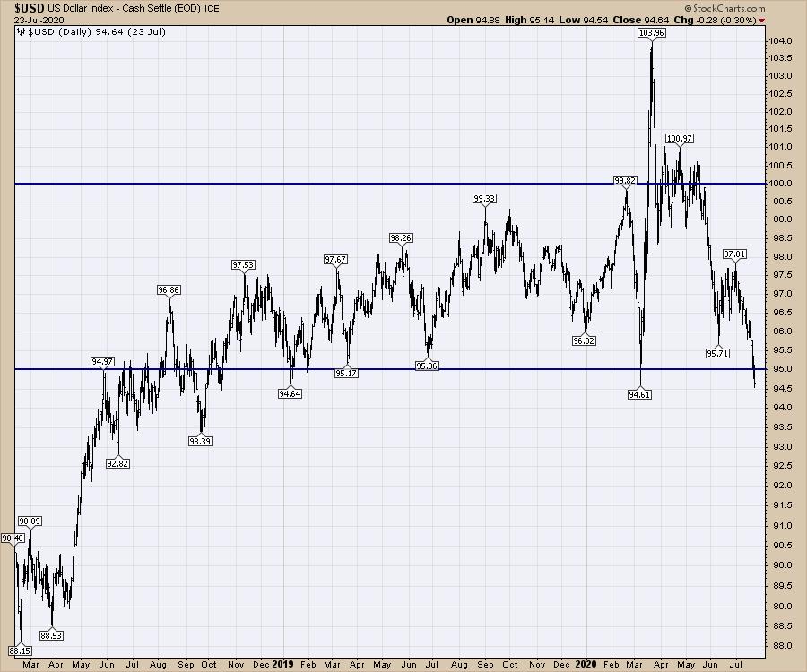
Task: Click the 99.33 peak label
Action: click(x=485, y=198)
